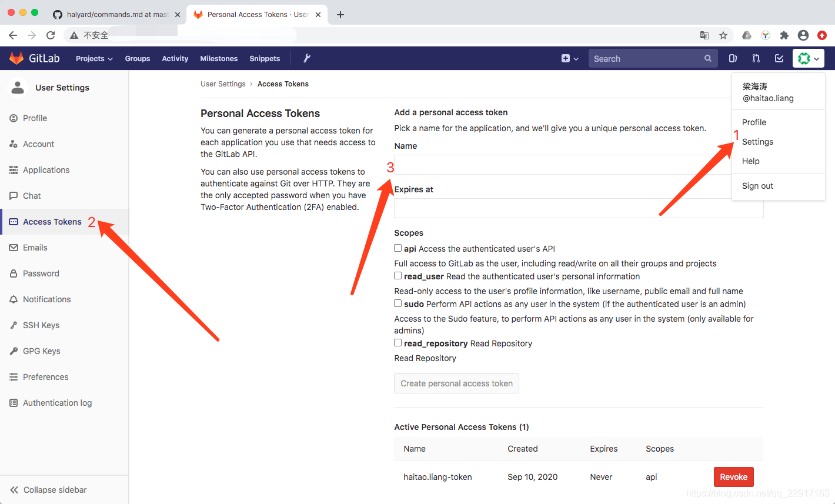Check the sudo scope checkbox
The width and height of the screenshot is (835, 504).
tap(398, 303)
